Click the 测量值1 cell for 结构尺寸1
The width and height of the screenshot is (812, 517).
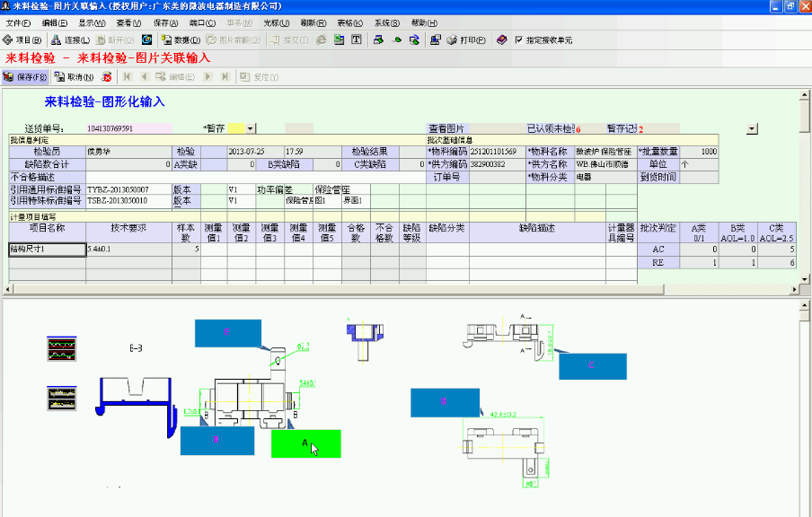point(214,249)
